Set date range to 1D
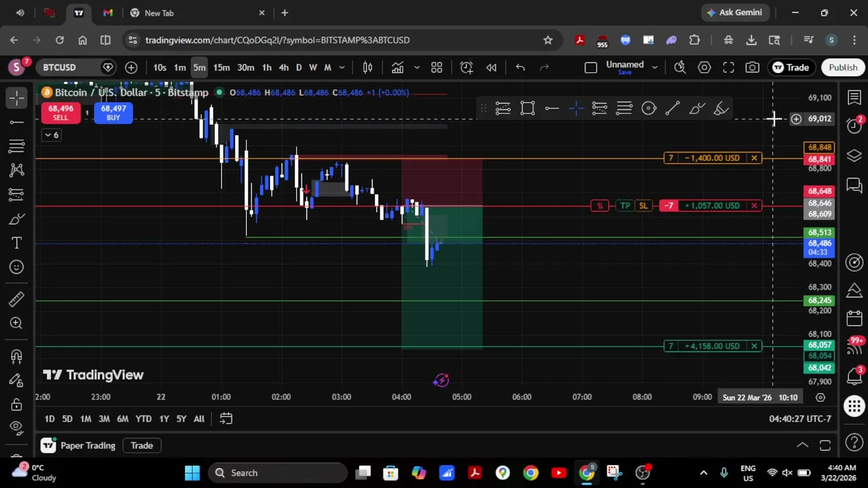Image resolution: width=868 pixels, height=488 pixels. (50, 419)
